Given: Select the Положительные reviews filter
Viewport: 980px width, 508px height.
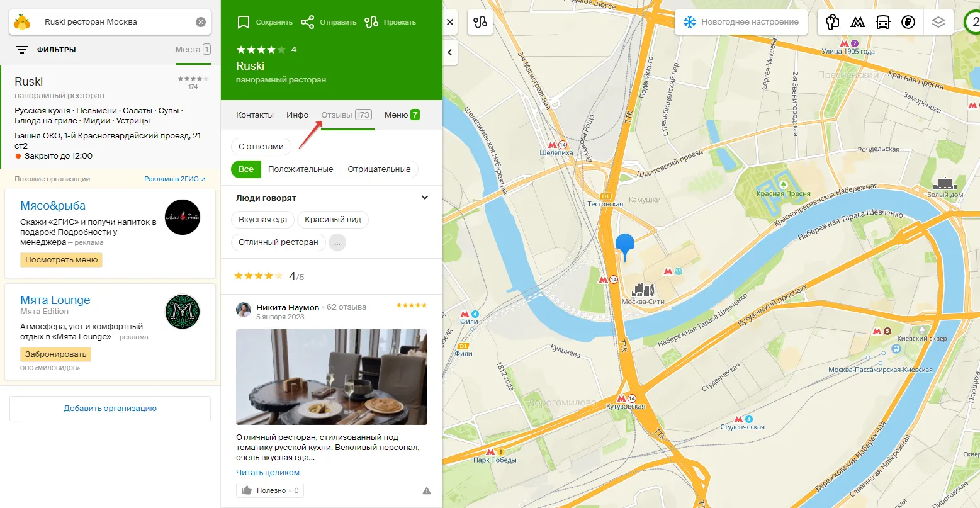Looking at the screenshot, I should pos(300,169).
